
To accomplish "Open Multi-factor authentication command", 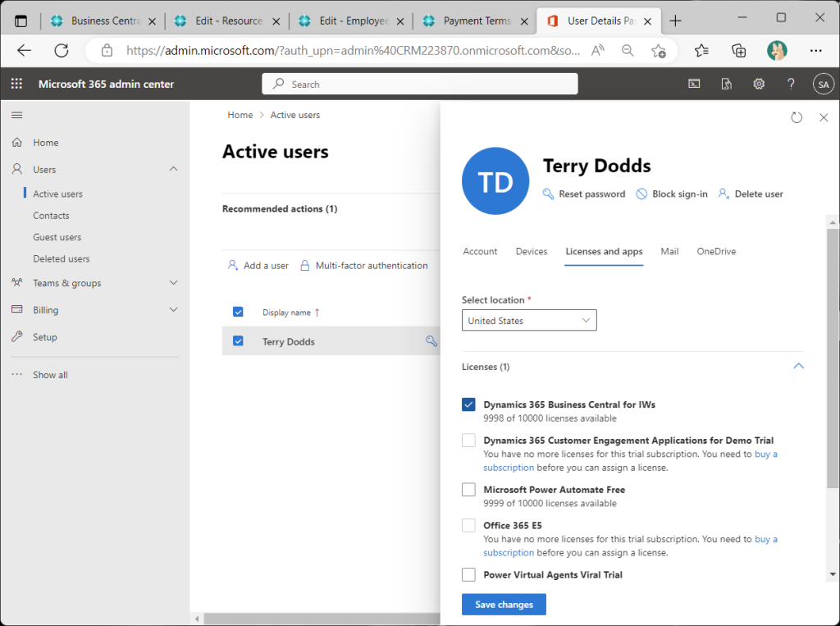I will (x=363, y=265).
